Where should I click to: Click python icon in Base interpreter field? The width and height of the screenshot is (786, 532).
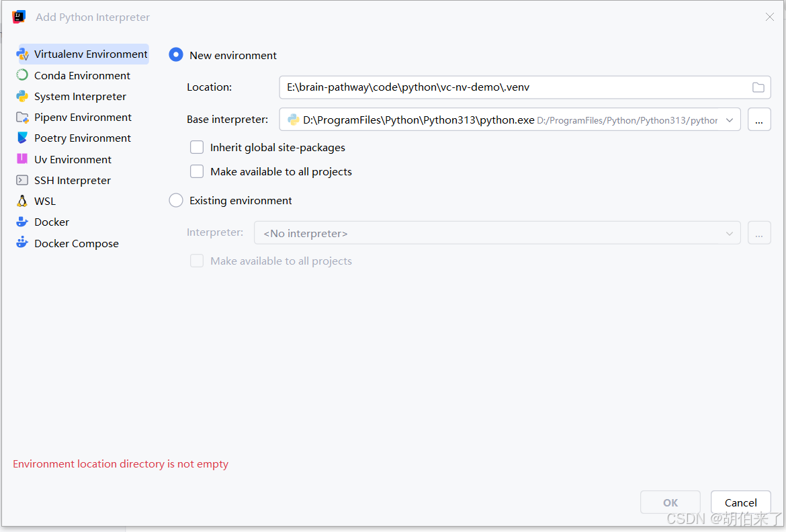click(294, 120)
